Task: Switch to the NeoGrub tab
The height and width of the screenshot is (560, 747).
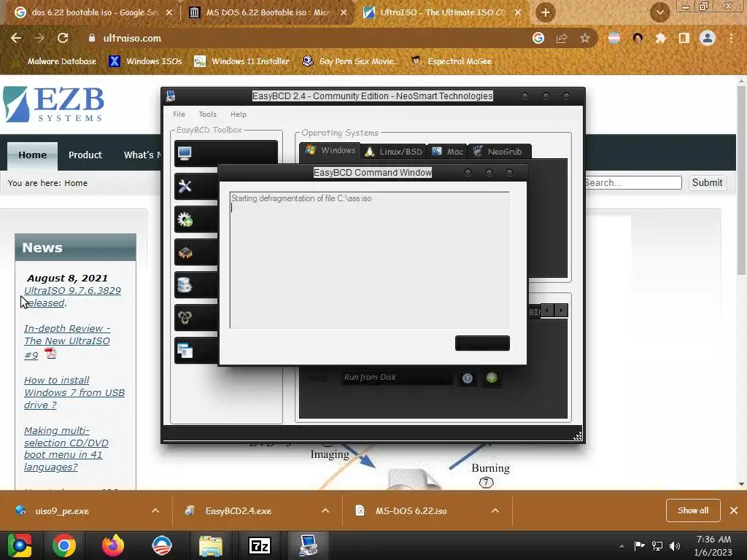Action: (x=498, y=152)
